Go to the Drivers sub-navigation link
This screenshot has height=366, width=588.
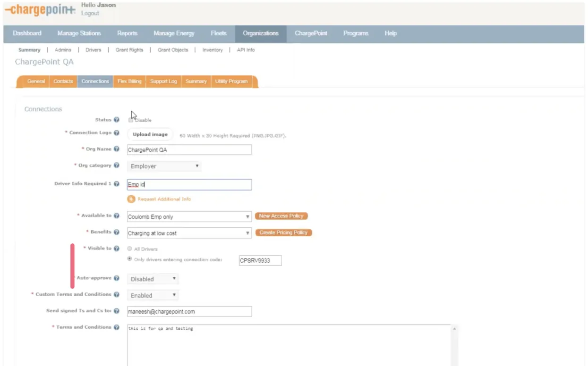click(x=93, y=50)
